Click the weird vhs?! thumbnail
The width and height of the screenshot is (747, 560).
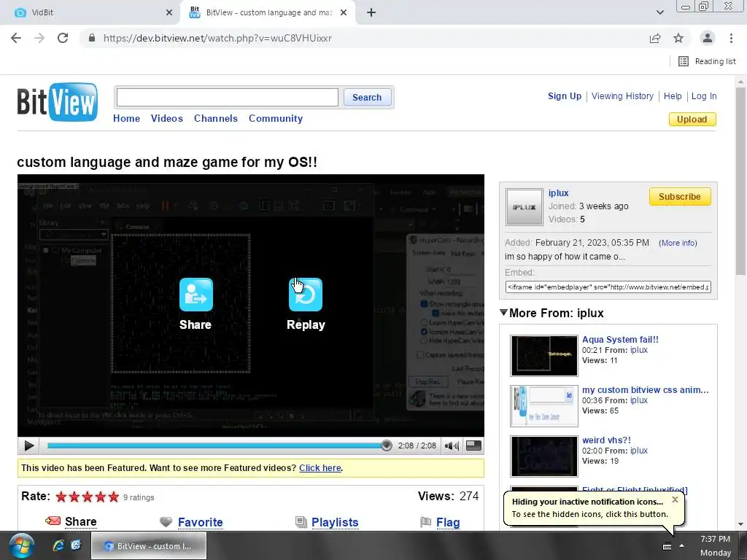click(544, 456)
